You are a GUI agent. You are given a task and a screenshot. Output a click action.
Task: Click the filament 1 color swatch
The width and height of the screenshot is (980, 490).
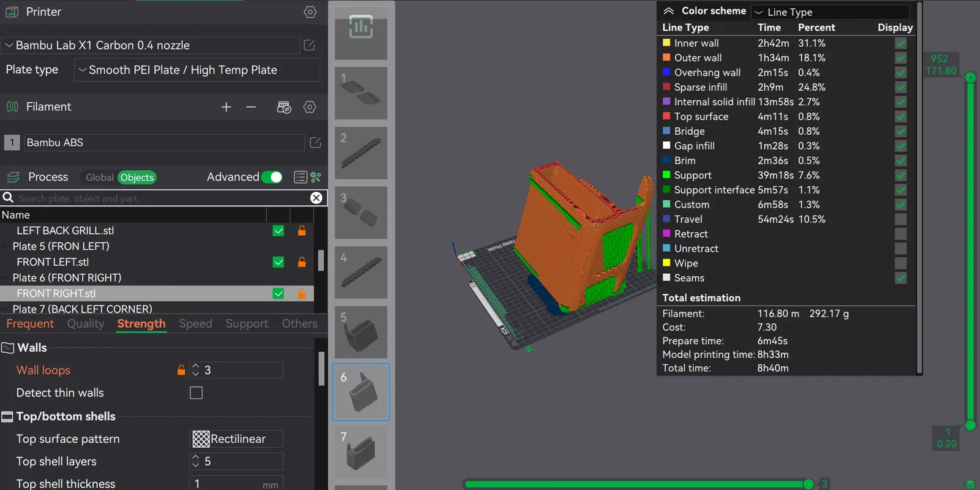(x=12, y=143)
